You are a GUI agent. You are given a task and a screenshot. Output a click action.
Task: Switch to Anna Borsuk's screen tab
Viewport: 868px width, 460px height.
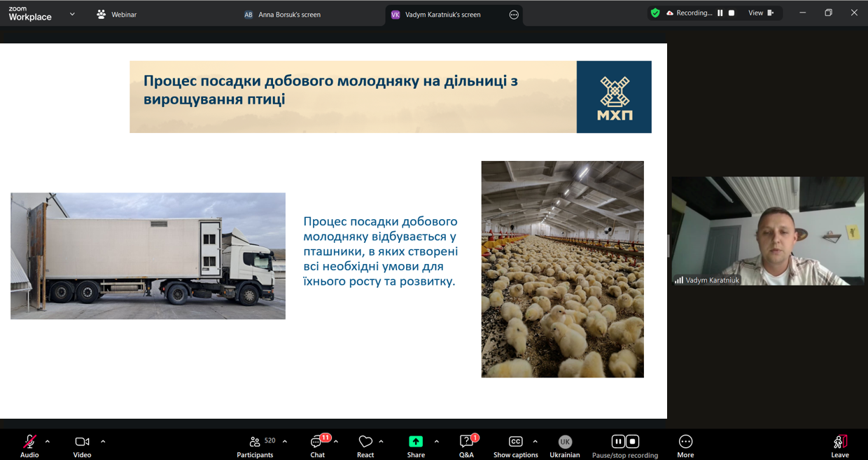pyautogui.click(x=283, y=14)
